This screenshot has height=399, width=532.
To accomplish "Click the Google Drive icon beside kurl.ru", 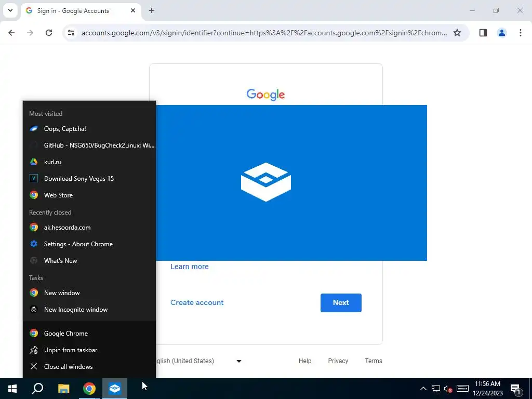I will (34, 162).
